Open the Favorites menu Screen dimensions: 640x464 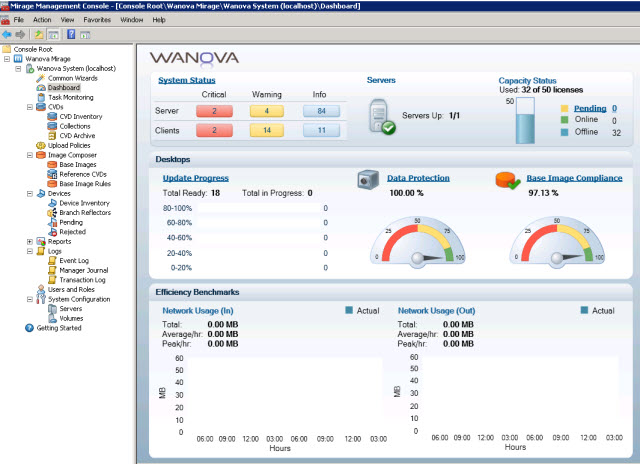tap(97, 20)
